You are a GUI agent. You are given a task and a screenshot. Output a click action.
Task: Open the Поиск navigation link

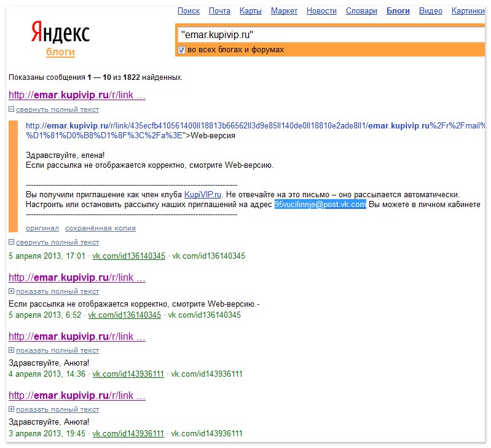click(189, 10)
